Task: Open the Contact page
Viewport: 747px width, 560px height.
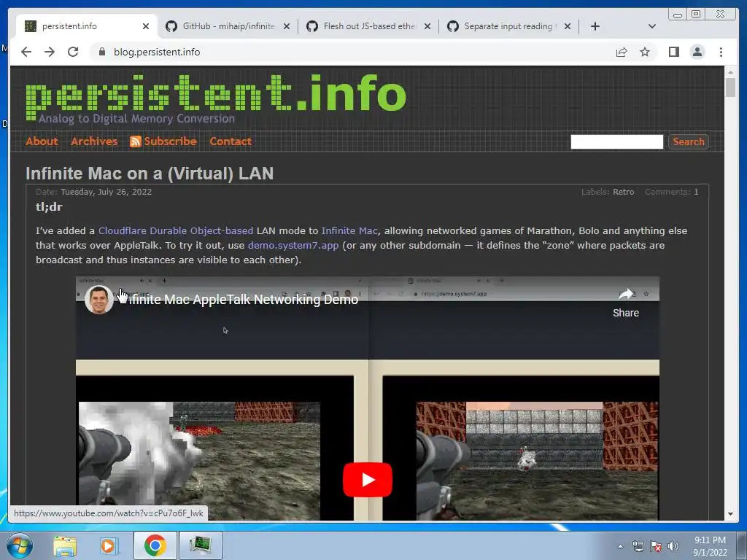Action: 231,141
